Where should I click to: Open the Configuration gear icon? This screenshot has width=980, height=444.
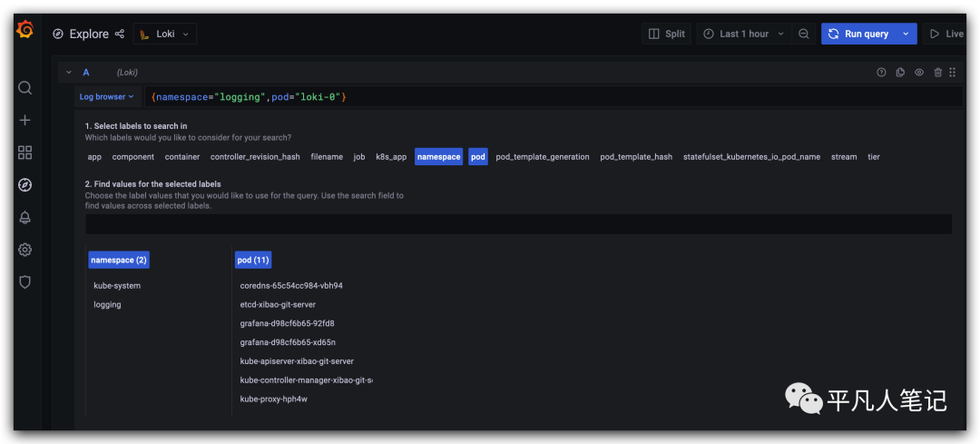pyautogui.click(x=25, y=250)
